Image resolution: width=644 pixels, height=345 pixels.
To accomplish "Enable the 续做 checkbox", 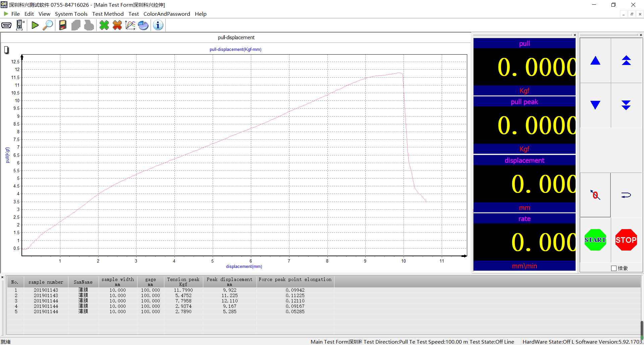I will click(614, 268).
